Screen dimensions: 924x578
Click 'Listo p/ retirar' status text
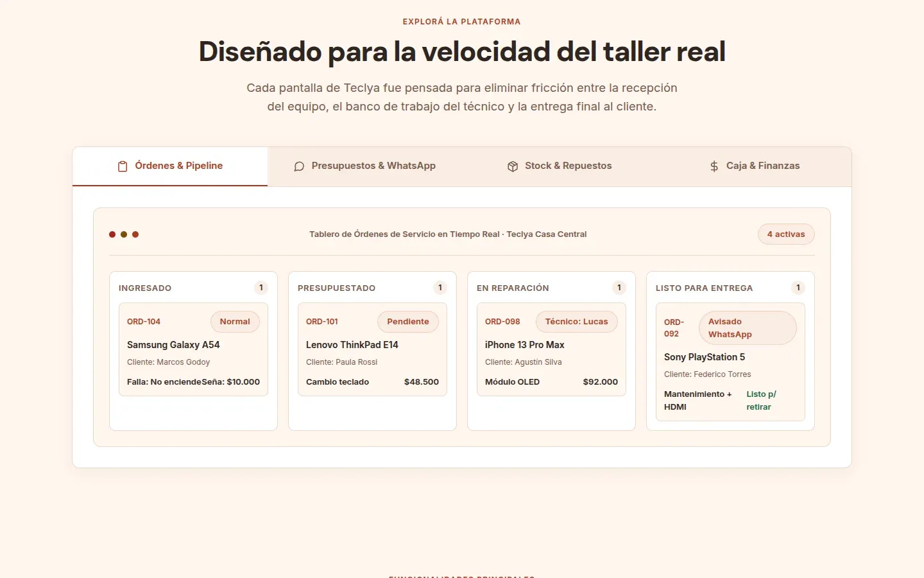click(x=762, y=401)
